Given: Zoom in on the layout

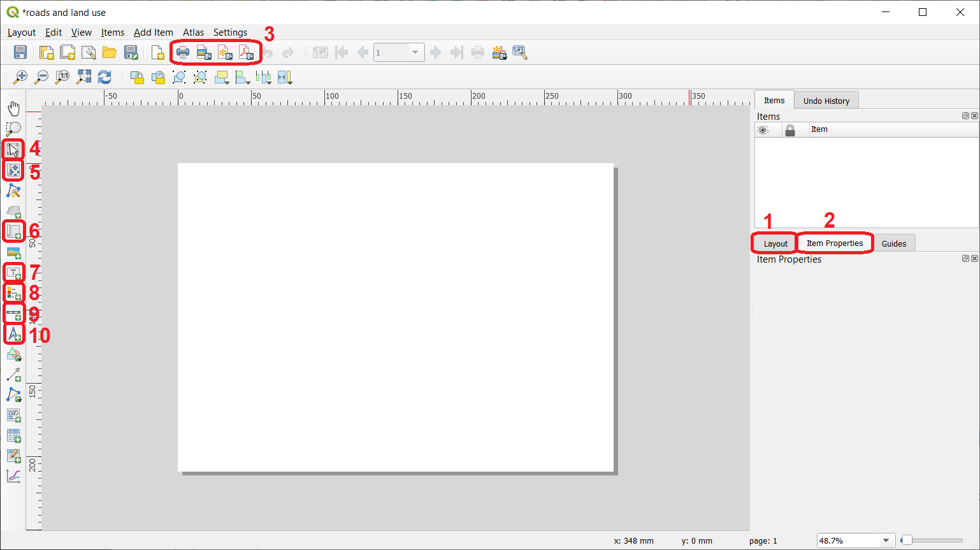Looking at the screenshot, I should tap(20, 77).
